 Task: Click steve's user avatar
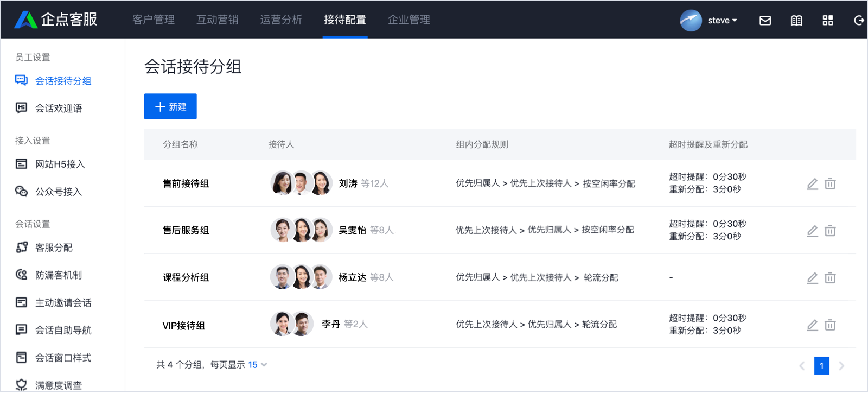tap(691, 21)
